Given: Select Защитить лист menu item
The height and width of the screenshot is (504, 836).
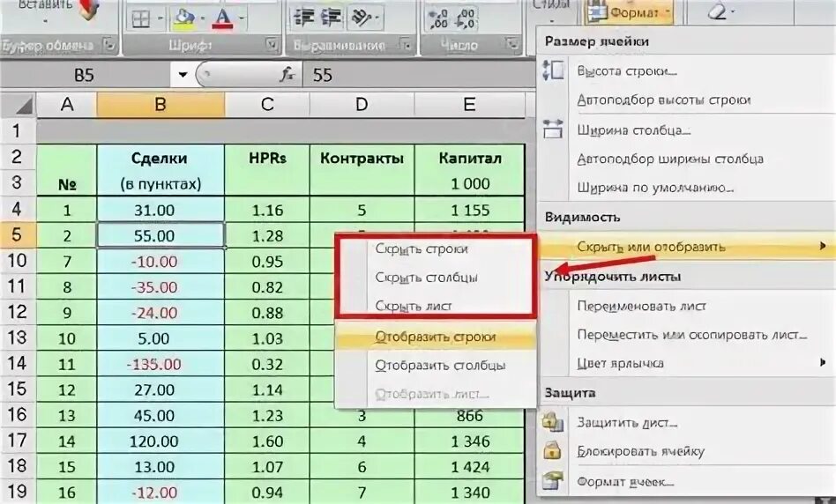Looking at the screenshot, I should (x=627, y=422).
